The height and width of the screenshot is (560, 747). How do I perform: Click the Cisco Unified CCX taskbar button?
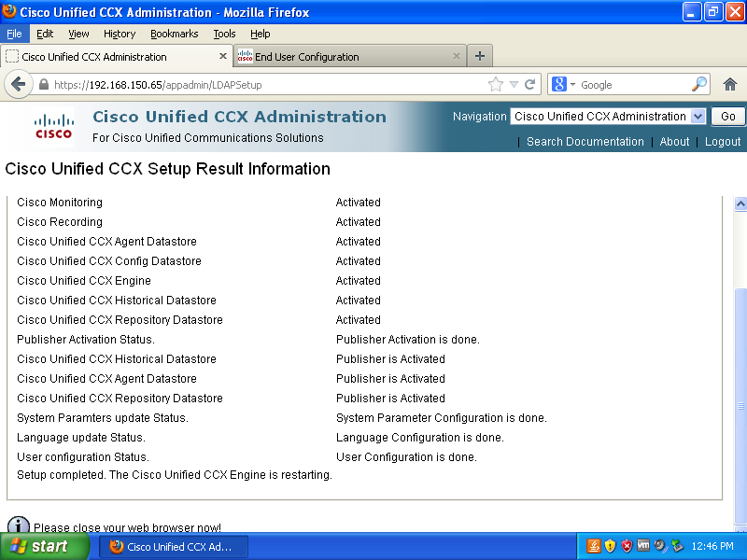[x=174, y=547]
